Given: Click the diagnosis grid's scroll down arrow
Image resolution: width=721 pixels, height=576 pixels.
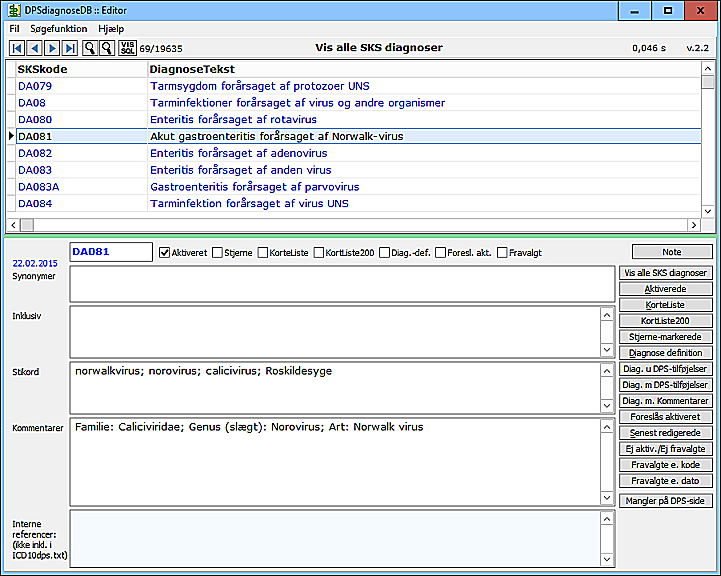Looking at the screenshot, I should pos(708,211).
